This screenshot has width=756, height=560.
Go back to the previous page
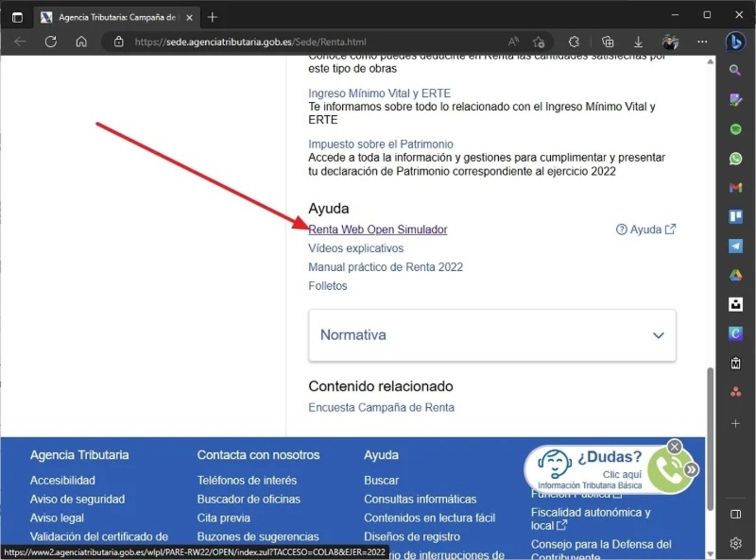(x=20, y=41)
